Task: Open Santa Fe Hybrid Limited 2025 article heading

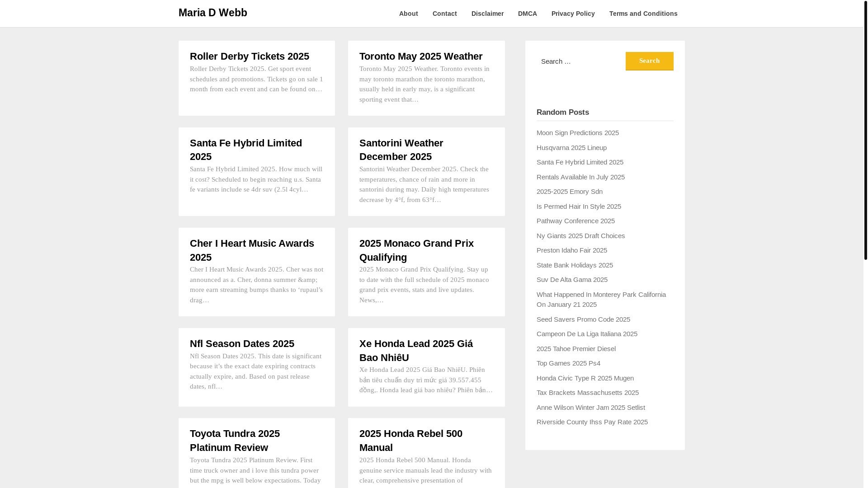Action: click(246, 150)
